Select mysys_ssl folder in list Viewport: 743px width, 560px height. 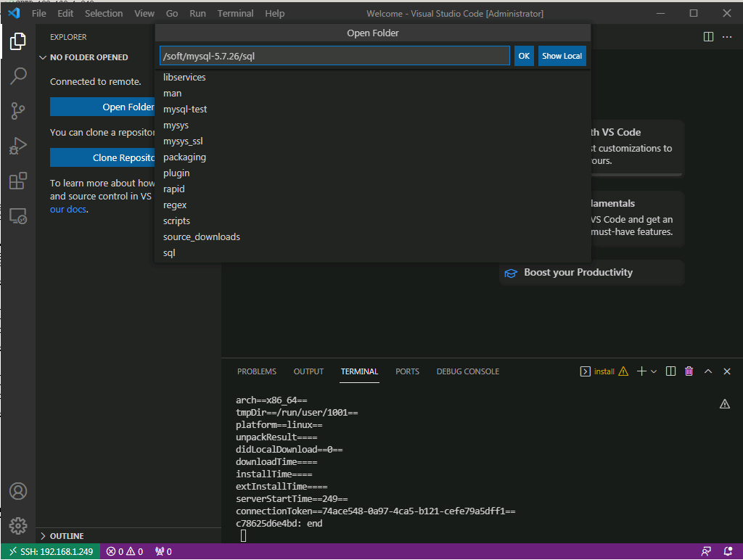373,141
